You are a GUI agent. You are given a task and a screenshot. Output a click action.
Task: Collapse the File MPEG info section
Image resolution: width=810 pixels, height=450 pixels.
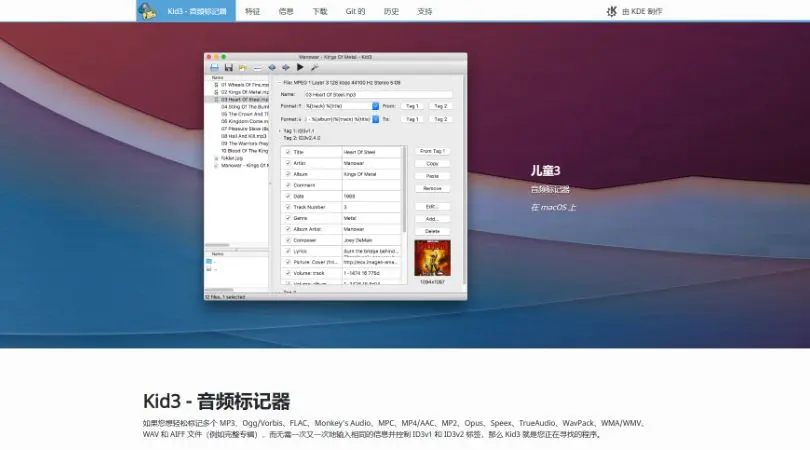click(x=280, y=83)
